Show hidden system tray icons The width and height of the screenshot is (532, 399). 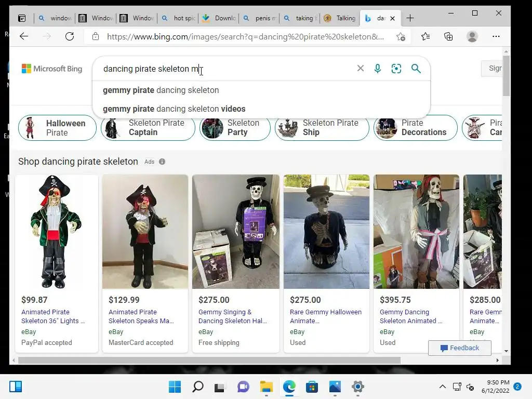click(x=443, y=387)
